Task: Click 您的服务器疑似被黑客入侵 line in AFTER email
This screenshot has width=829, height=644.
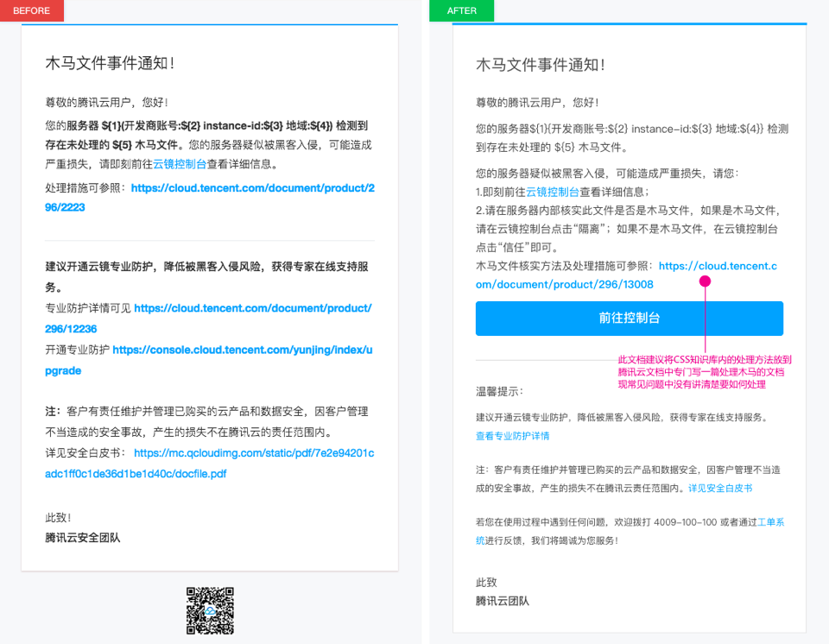Action: click(608, 174)
